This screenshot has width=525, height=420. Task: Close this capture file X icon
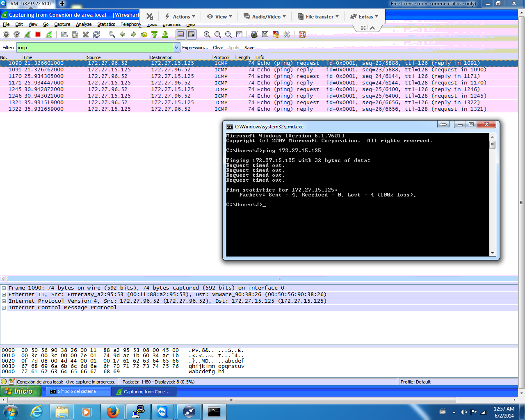pyautogui.click(x=86, y=34)
